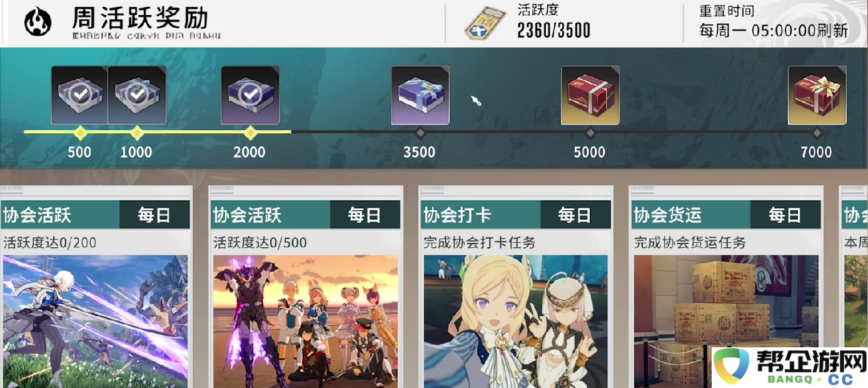Click the red 5000 reward chest
The height and width of the screenshot is (388, 868).
coord(590,95)
